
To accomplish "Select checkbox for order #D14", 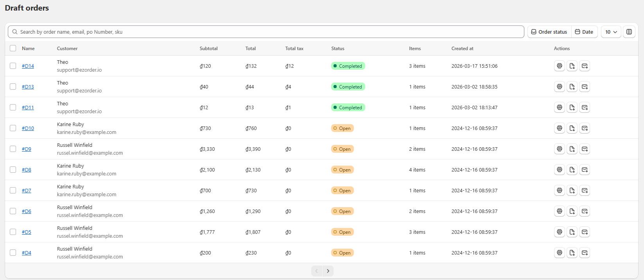I will (13, 66).
